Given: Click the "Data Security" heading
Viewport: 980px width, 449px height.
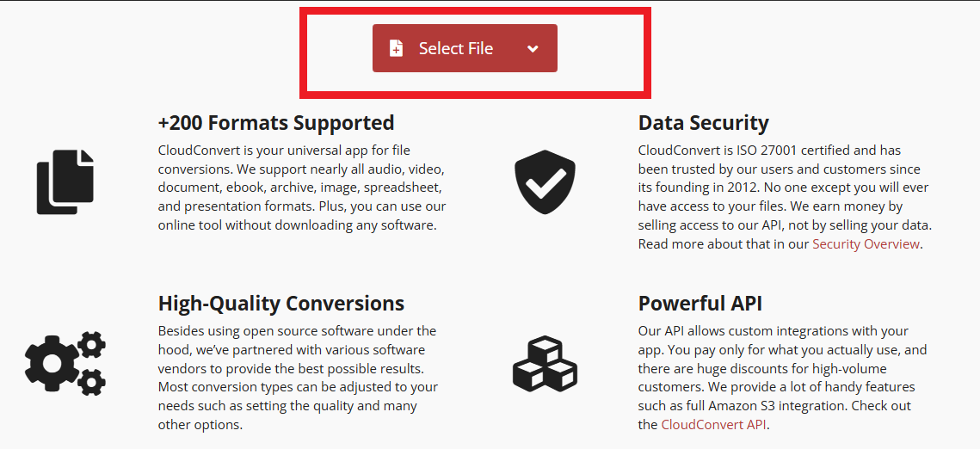Looking at the screenshot, I should 703,123.
